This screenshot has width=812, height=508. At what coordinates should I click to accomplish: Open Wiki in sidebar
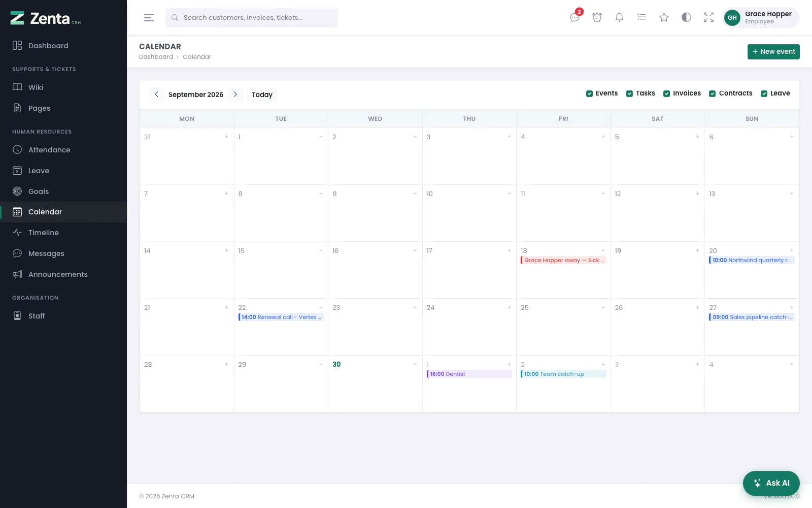point(63,87)
